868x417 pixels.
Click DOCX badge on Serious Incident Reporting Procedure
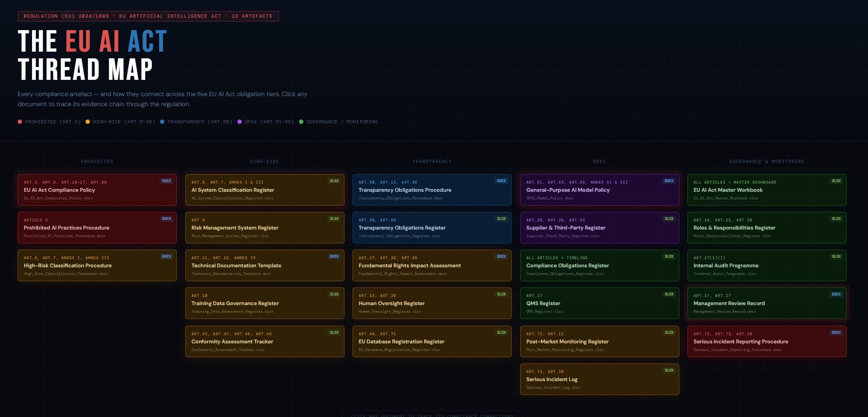point(836,332)
